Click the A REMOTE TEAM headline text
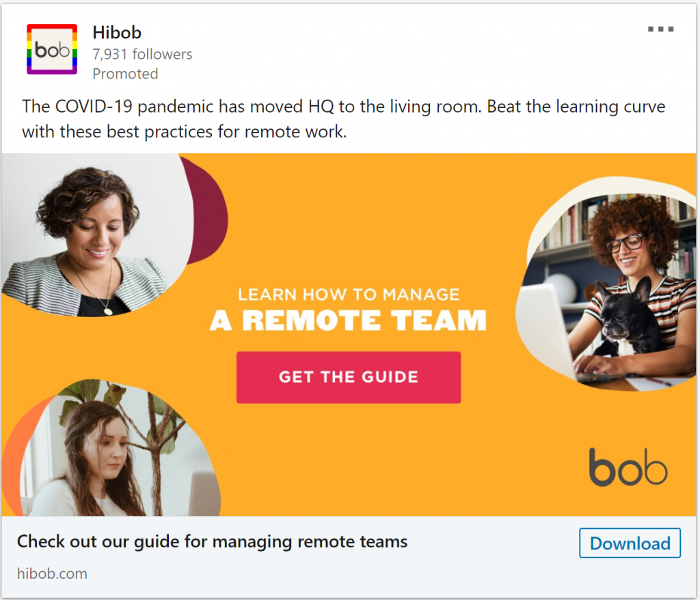The height and width of the screenshot is (600, 700). pyautogui.click(x=348, y=320)
